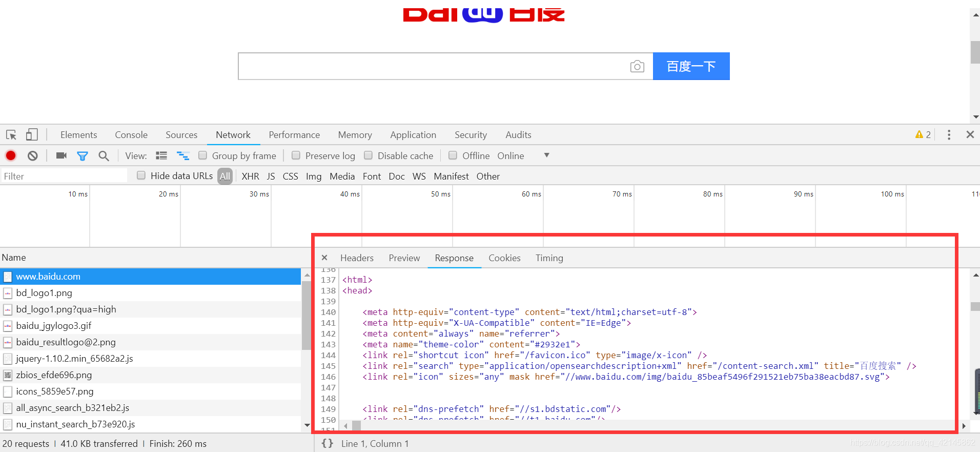Open the Security tab

point(471,134)
